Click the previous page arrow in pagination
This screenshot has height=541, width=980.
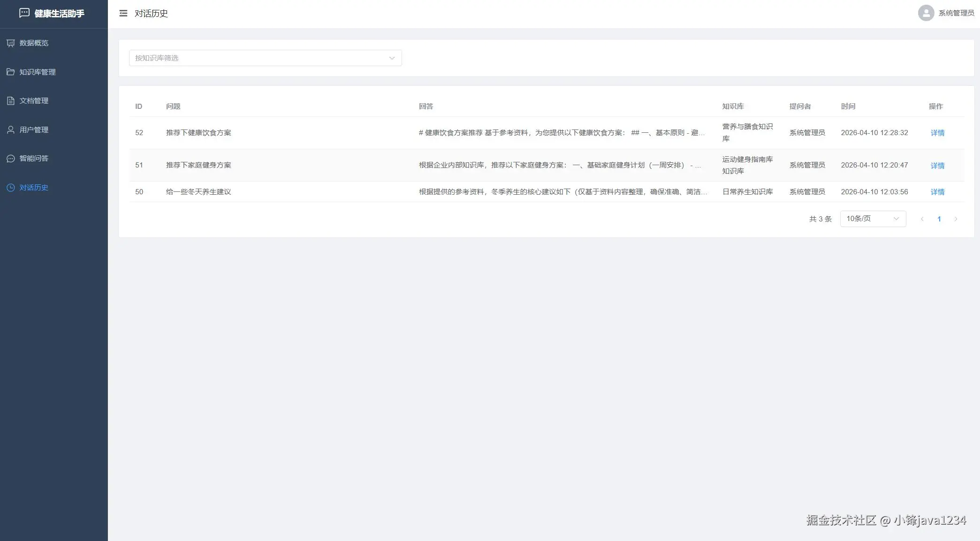(x=922, y=219)
